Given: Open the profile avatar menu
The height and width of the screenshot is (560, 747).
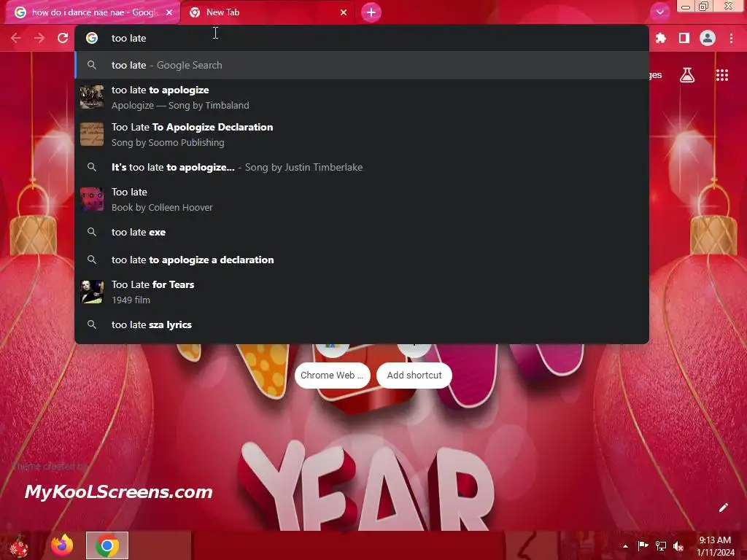Looking at the screenshot, I should (x=708, y=38).
